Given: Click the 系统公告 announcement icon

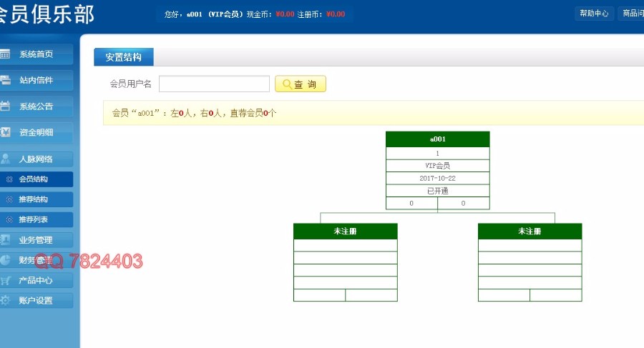Looking at the screenshot, I should coord(6,106).
